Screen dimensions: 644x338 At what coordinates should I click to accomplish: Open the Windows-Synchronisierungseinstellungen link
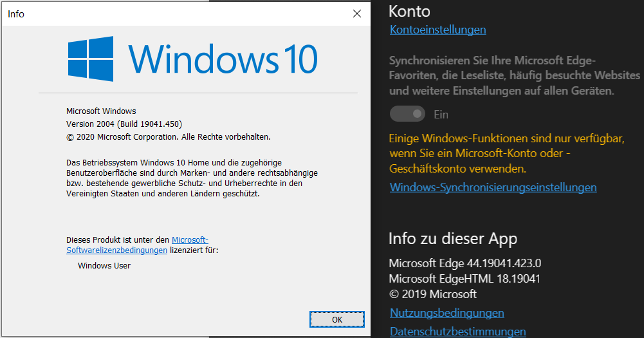tap(493, 187)
